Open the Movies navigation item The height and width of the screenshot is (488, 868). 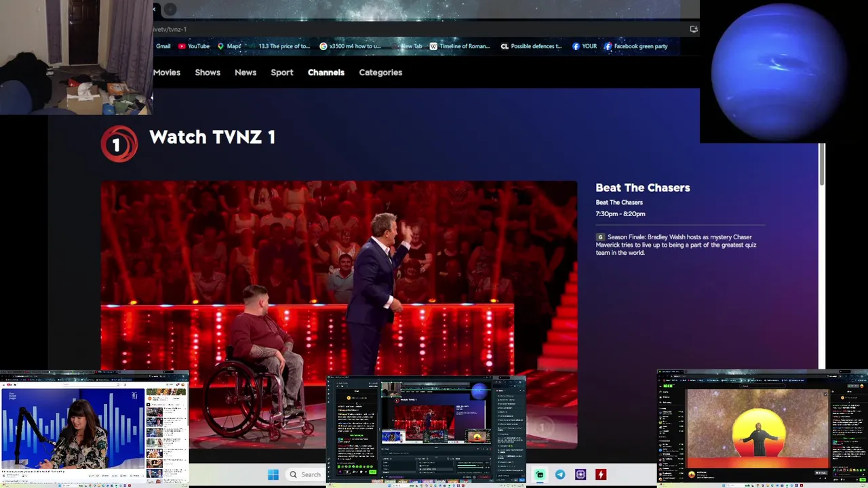[166, 73]
